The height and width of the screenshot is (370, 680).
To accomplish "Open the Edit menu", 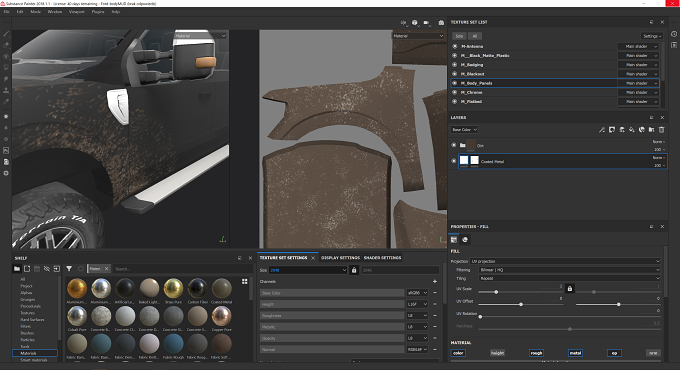I will coord(20,12).
